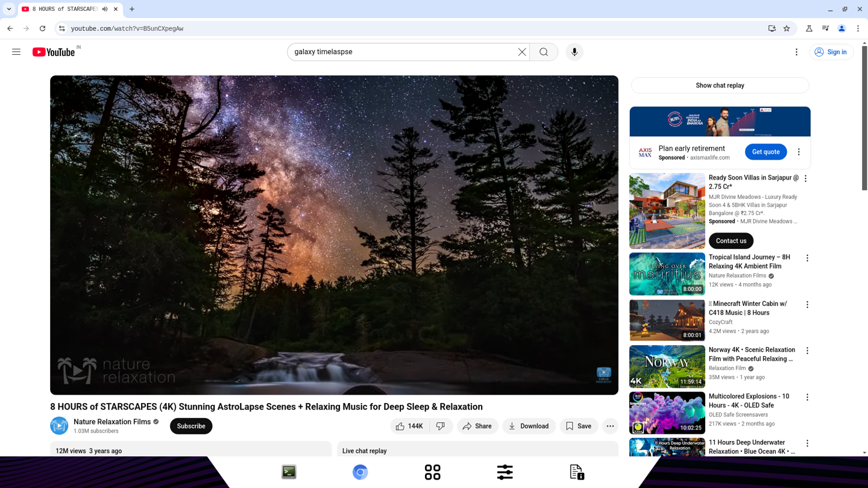
Task: Toggle Show chat replay panel
Action: (720, 85)
